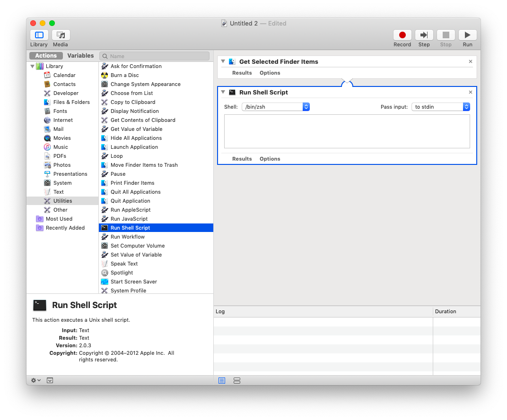Select the Run Shell Script list action
507x420 pixels.
[156, 228]
